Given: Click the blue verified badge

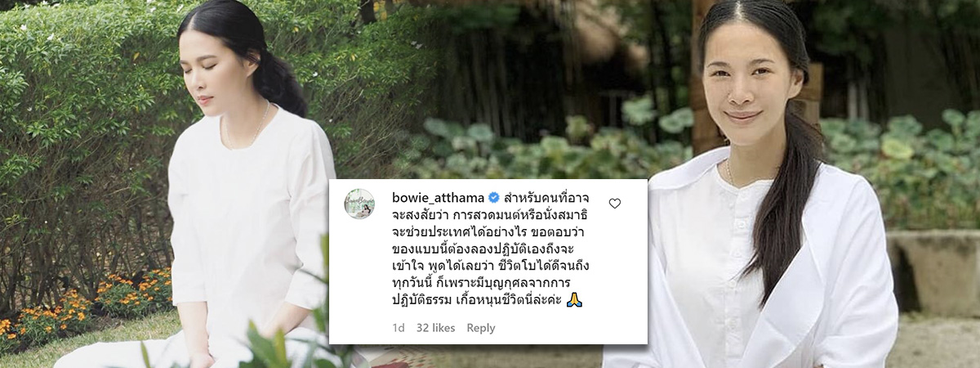Looking at the screenshot, I should [x=493, y=198].
